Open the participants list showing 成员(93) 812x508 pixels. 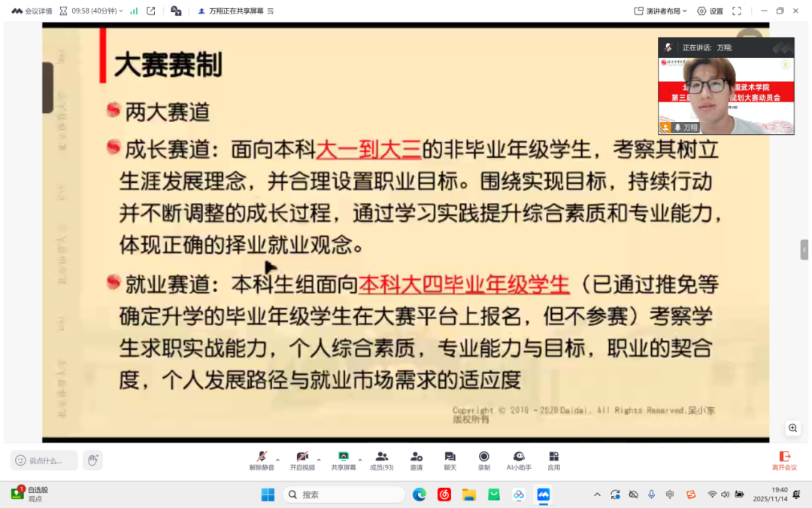(382, 459)
